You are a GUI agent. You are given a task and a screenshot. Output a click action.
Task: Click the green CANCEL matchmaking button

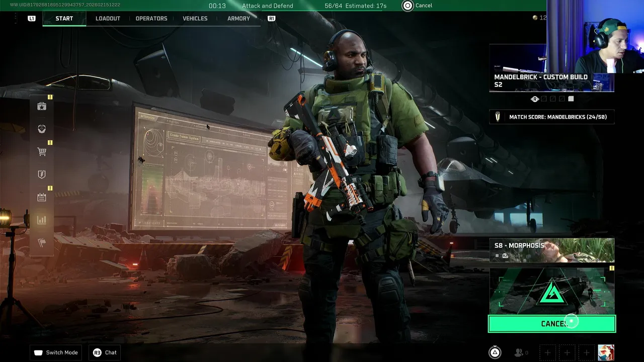point(552,324)
